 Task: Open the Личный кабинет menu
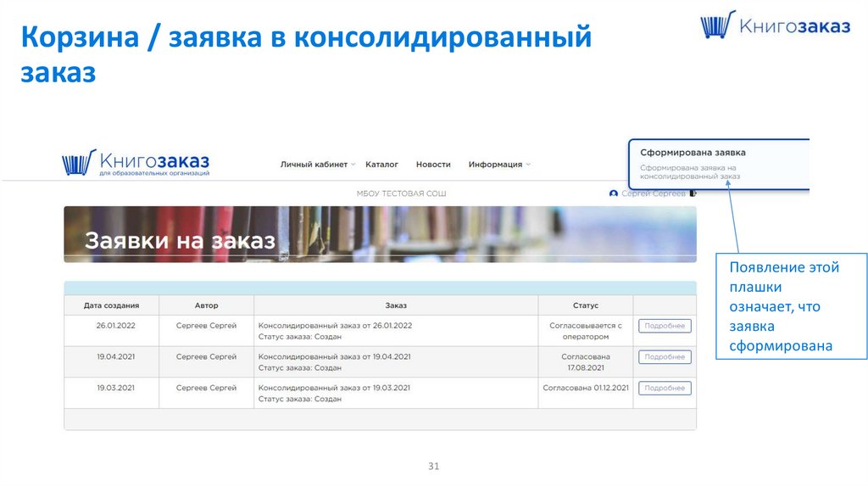[x=314, y=165]
